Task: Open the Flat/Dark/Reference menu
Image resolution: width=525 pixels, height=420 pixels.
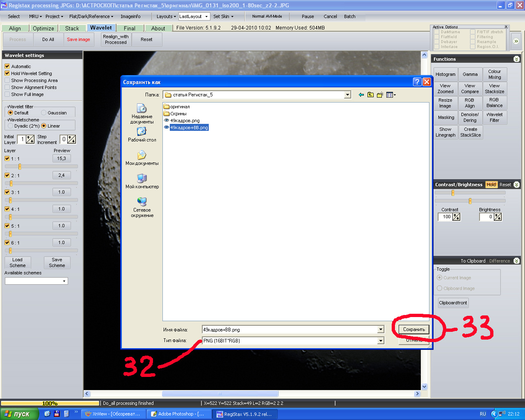Action: point(91,16)
